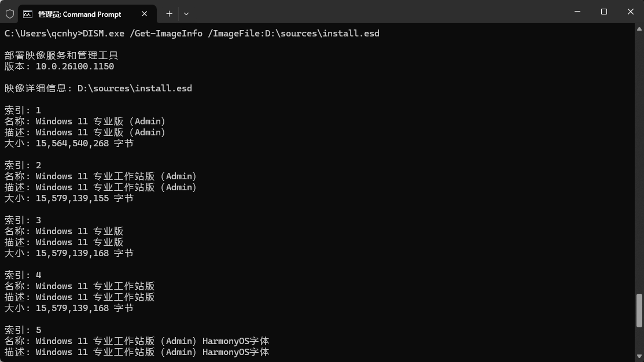This screenshot has width=644, height=362.
Task: Maximize the terminal window
Action: pos(603,12)
